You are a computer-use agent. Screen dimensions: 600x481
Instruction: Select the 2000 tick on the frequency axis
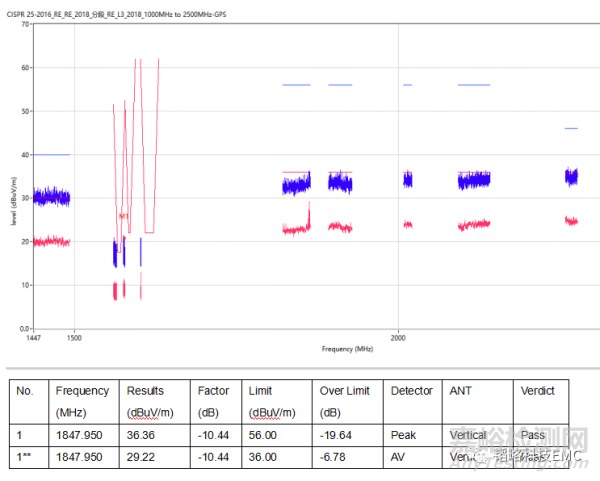click(x=400, y=337)
